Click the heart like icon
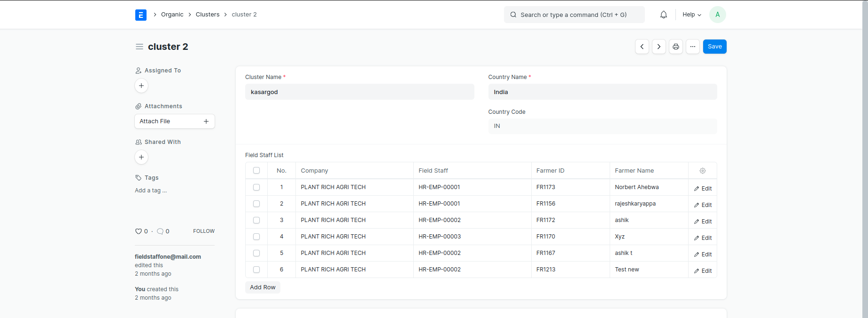The height and width of the screenshot is (318, 868). (x=138, y=231)
